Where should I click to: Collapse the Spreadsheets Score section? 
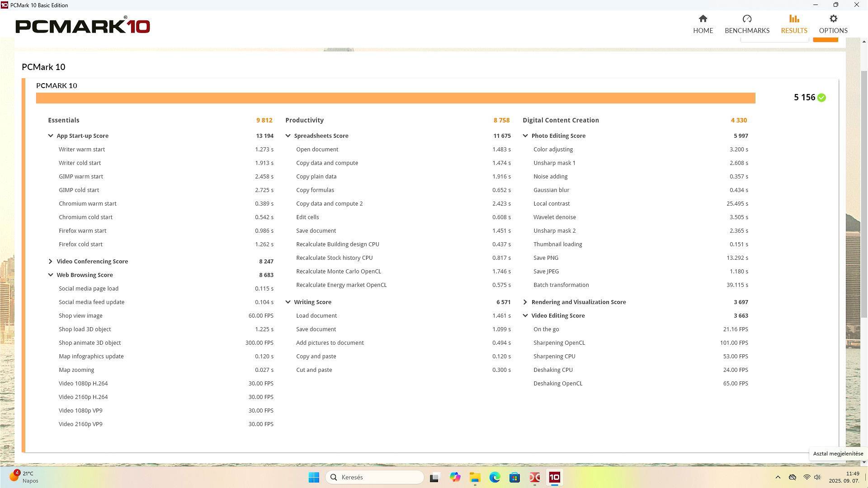click(288, 136)
